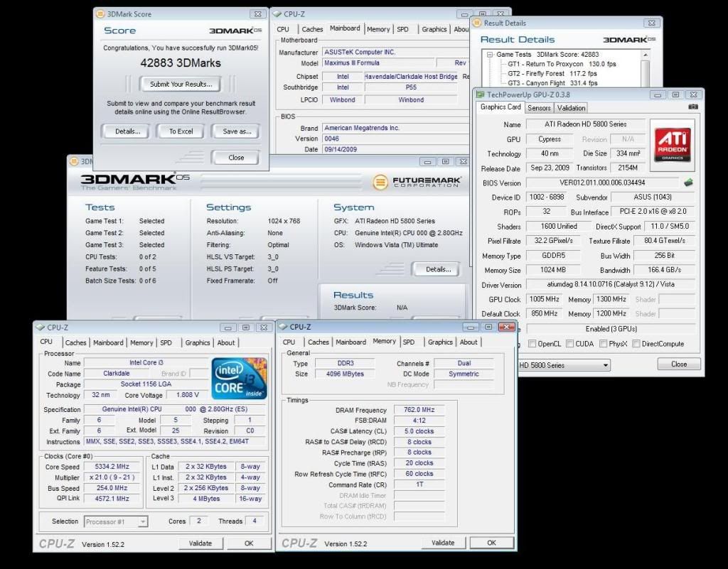Click the DRAM Frequency value 762.0 MHz

419,410
